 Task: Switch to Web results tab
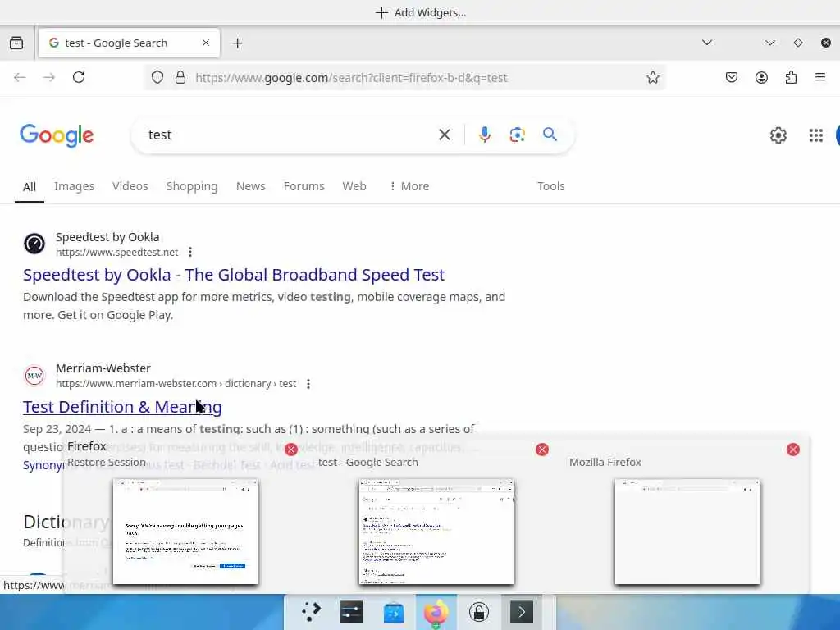[x=354, y=186]
